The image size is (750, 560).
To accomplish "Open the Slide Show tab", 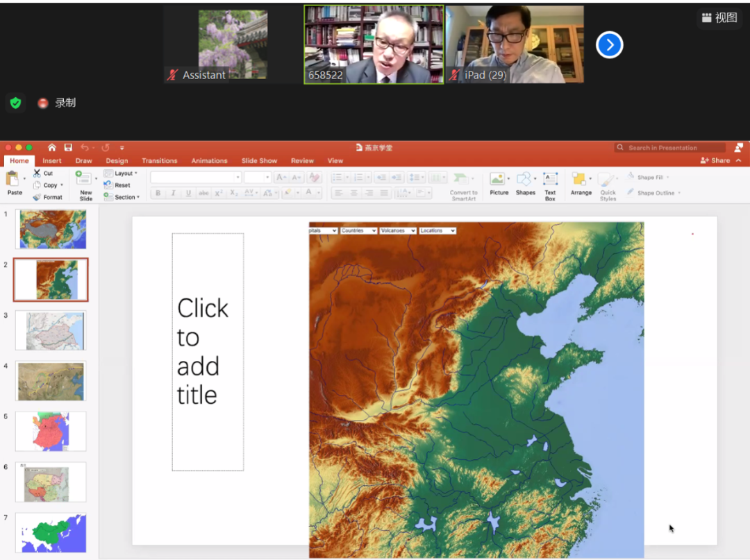I will click(x=259, y=161).
